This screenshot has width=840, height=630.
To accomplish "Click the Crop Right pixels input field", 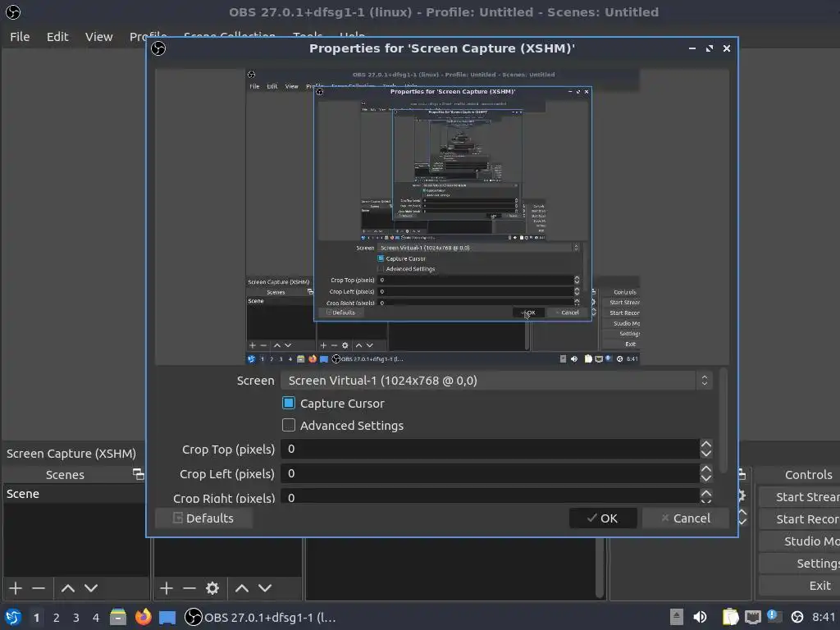I will [x=491, y=495].
